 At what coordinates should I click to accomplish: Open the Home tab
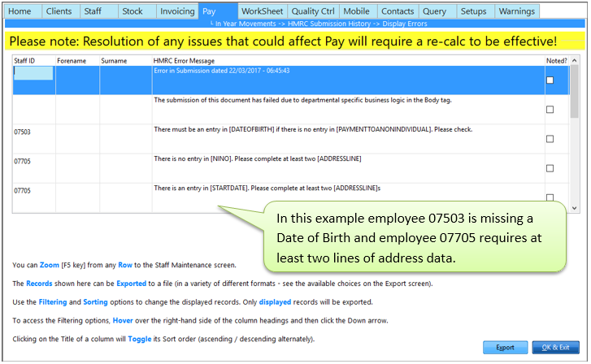(x=20, y=11)
